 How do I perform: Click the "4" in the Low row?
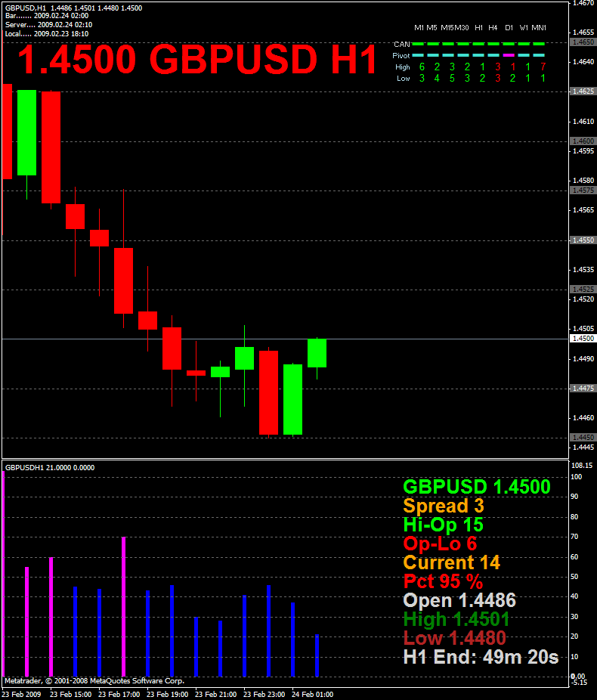point(437,79)
